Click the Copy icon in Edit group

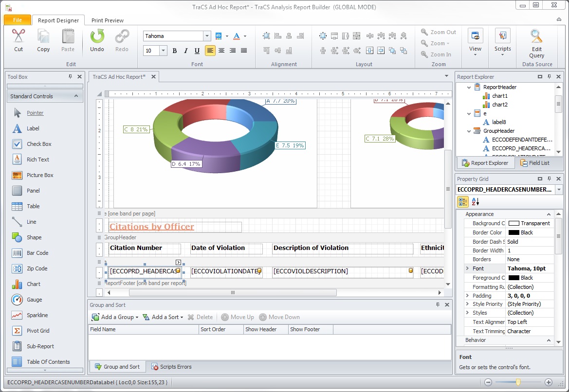click(x=43, y=36)
